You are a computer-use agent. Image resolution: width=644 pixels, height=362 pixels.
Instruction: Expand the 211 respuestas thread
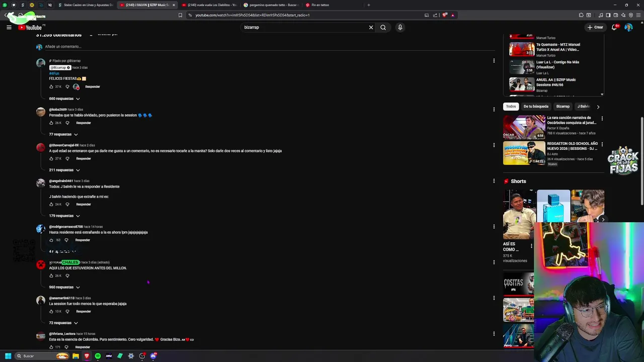64,170
